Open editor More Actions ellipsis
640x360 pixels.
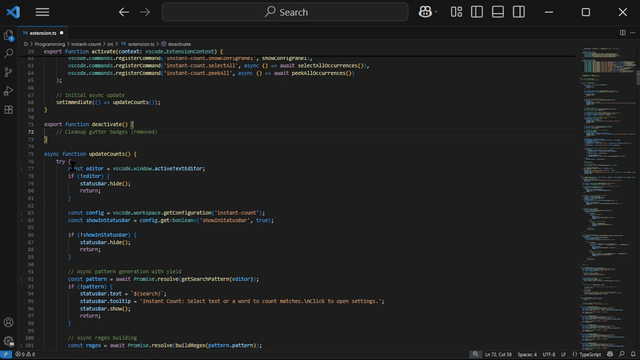pos(632,33)
